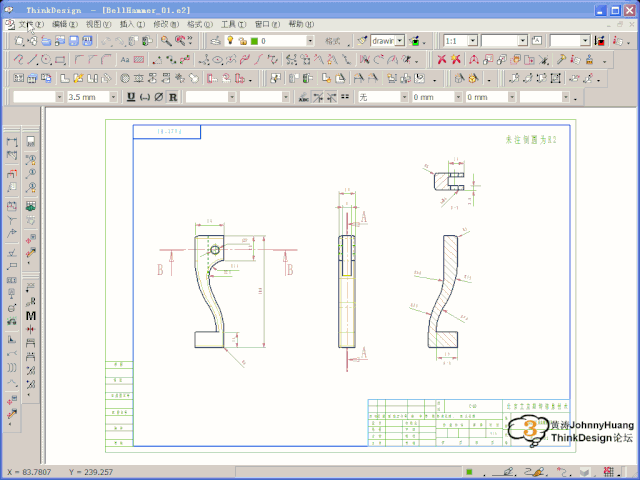
Task: Click the linear dimension icon in left toolbar
Action: coord(12,142)
